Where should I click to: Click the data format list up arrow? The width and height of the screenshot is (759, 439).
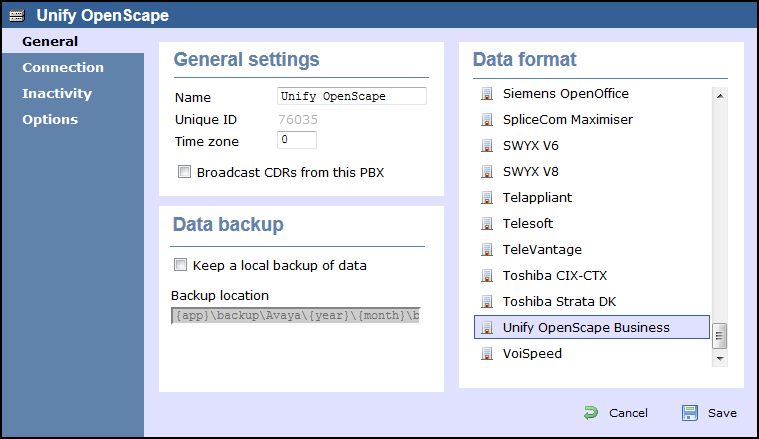click(x=720, y=96)
